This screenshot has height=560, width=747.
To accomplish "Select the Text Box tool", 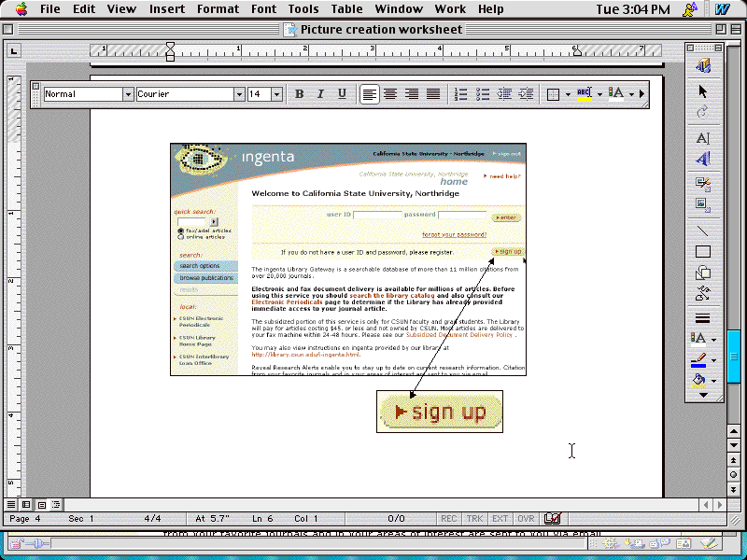I will [703, 138].
